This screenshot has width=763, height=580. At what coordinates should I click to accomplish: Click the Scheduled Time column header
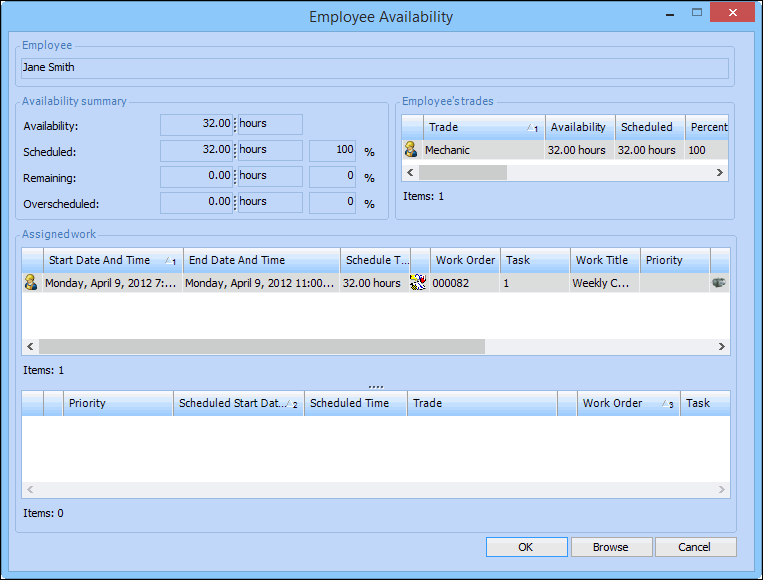tap(356, 403)
